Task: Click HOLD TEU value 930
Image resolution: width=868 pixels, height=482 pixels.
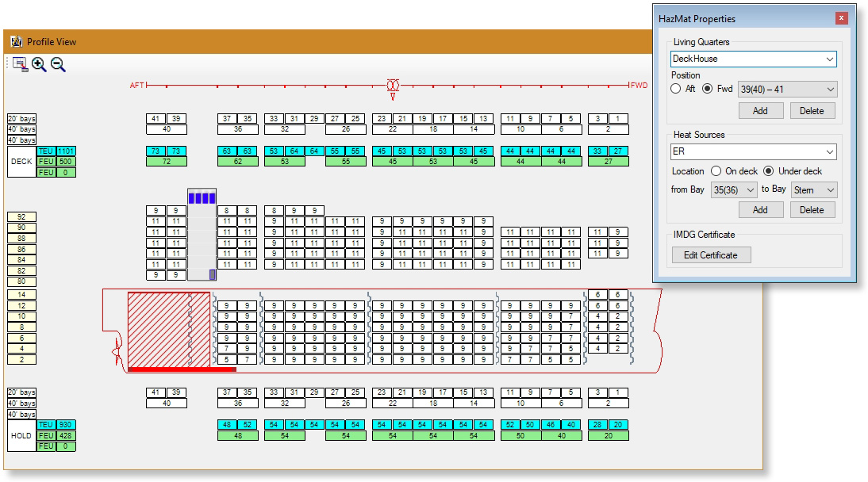Action: tap(66, 424)
